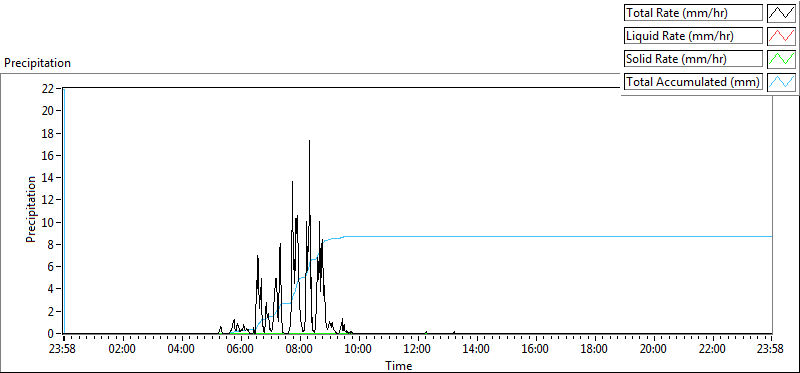Image resolution: width=800 pixels, height=373 pixels.
Task: Click the tallest black rate spike near 08:00
Action: click(x=309, y=141)
